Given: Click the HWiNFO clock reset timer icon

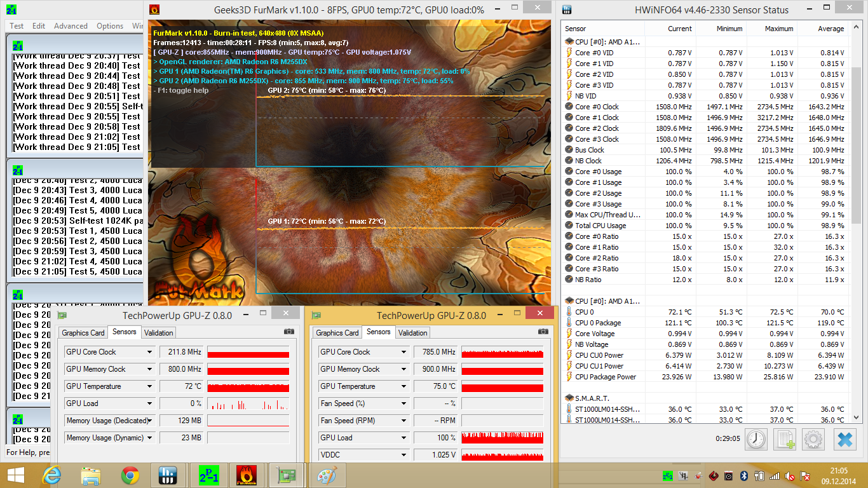Looking at the screenshot, I should [756, 439].
